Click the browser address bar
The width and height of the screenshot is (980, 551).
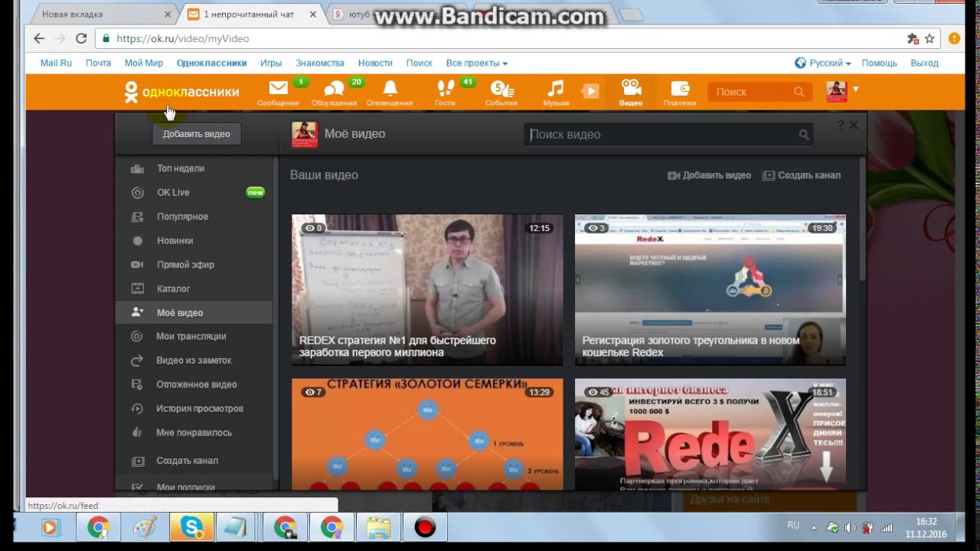coord(498,38)
